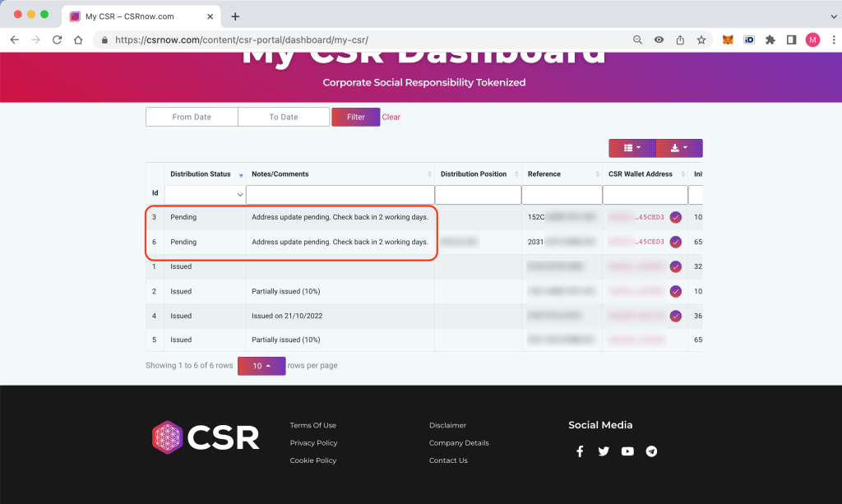The height and width of the screenshot is (504, 842).
Task: Open the blue iD extension
Action: point(749,39)
